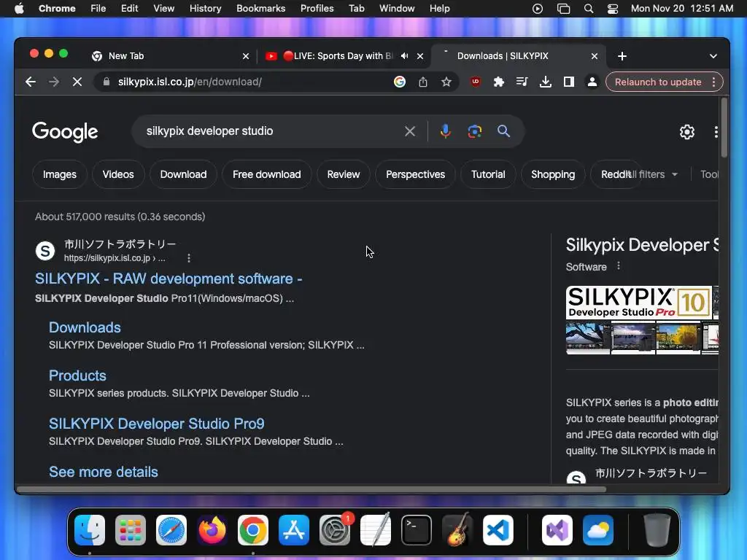
Task: Share this page via the share icon
Action: 422,82
